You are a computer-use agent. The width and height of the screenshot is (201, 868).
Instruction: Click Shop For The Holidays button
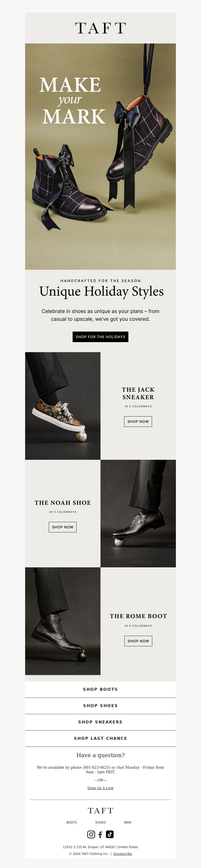point(100,337)
